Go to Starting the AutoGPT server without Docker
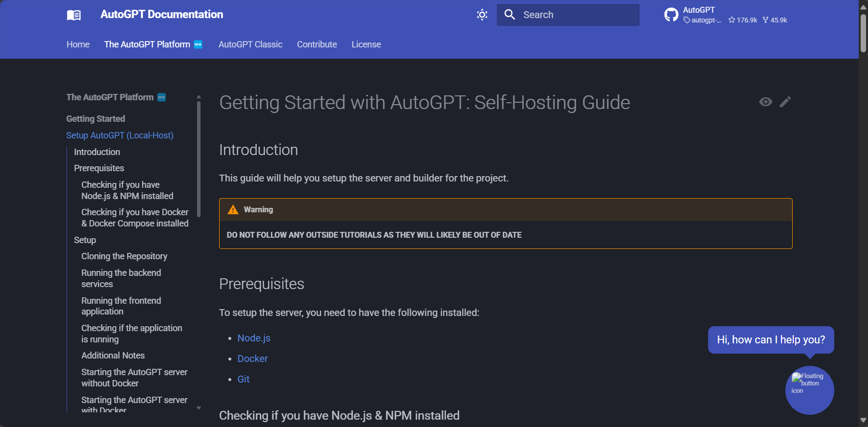Image resolution: width=868 pixels, height=427 pixels. (x=134, y=378)
